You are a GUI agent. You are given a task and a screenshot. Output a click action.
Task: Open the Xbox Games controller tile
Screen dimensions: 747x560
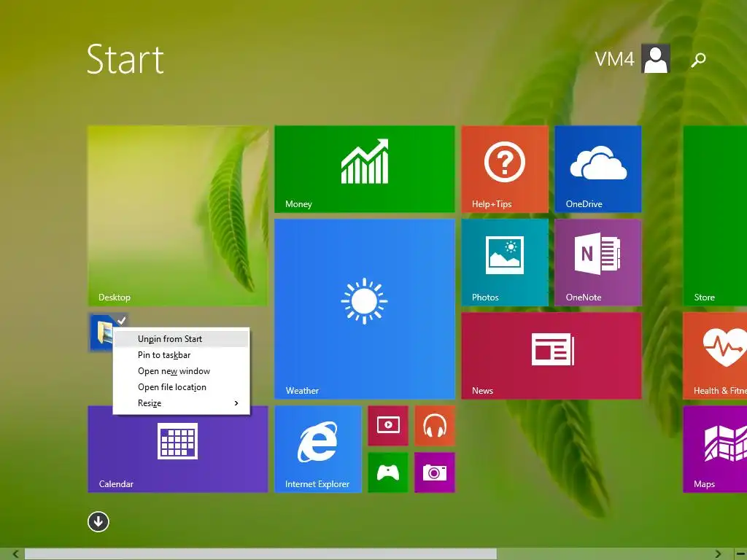click(x=388, y=472)
